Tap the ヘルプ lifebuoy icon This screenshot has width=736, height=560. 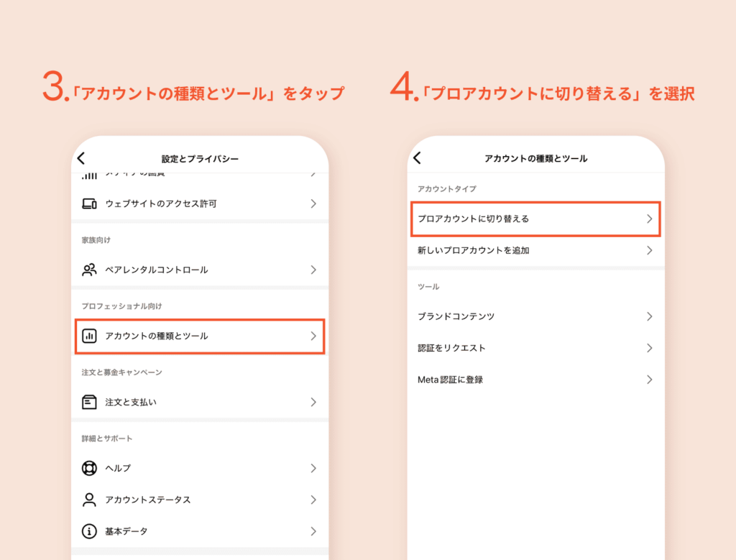[89, 468]
